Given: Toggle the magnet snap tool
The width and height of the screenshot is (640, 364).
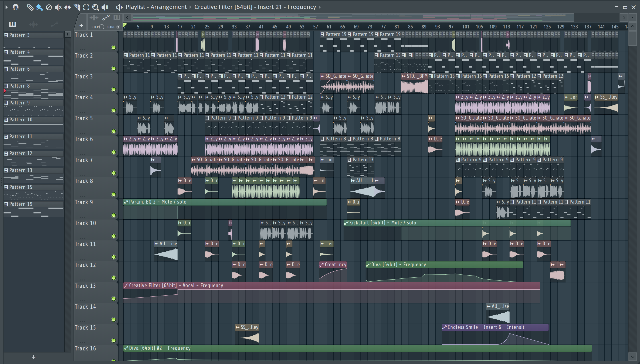Looking at the screenshot, I should click(16, 7).
